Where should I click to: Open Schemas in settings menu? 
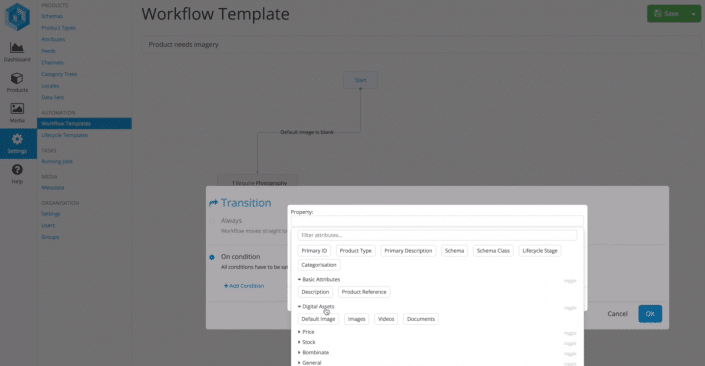point(52,16)
